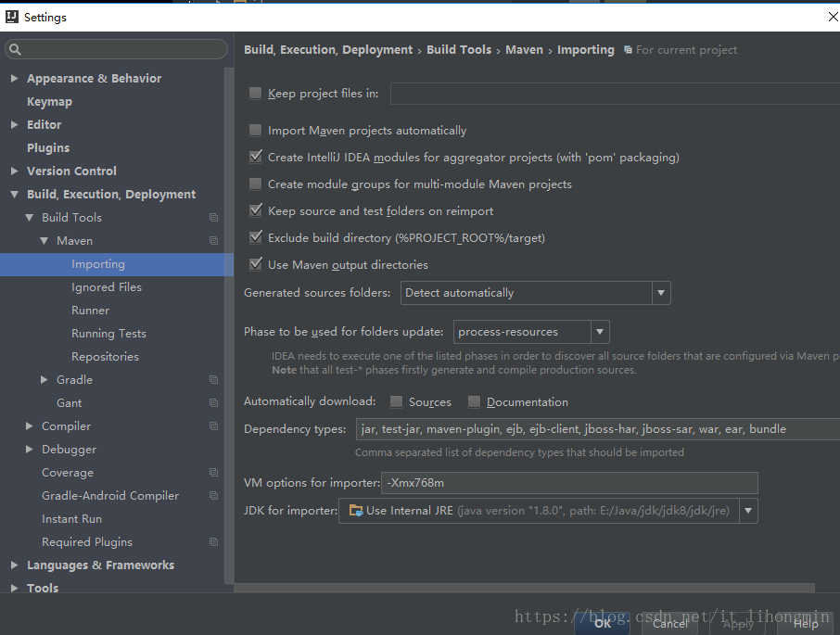Open the process-resources phase dropdown
840x635 pixels.
599,332
